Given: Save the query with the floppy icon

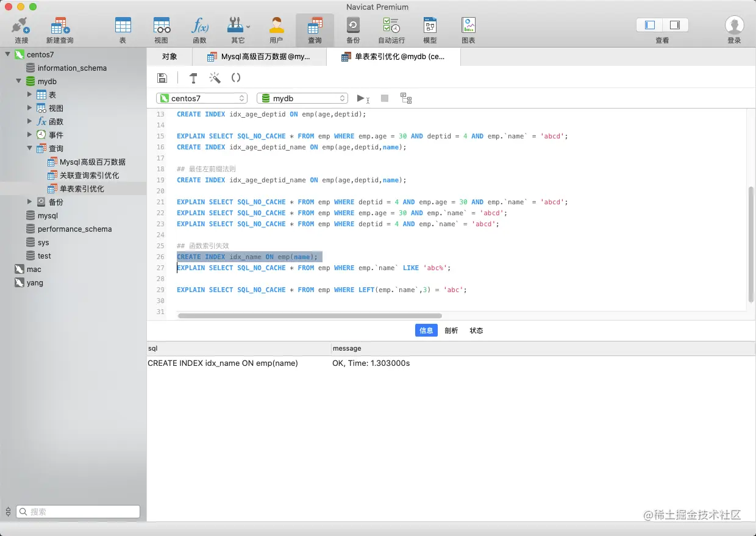Looking at the screenshot, I should point(162,77).
